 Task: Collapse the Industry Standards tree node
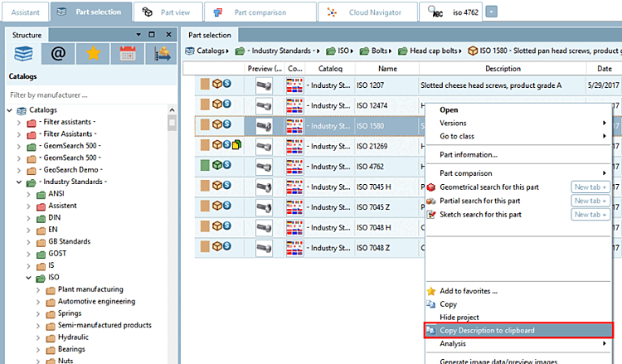(19, 182)
